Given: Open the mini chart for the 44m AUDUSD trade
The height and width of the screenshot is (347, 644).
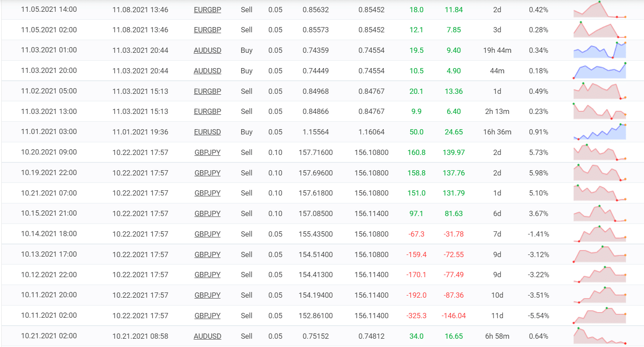Looking at the screenshot, I should pyautogui.click(x=599, y=71).
